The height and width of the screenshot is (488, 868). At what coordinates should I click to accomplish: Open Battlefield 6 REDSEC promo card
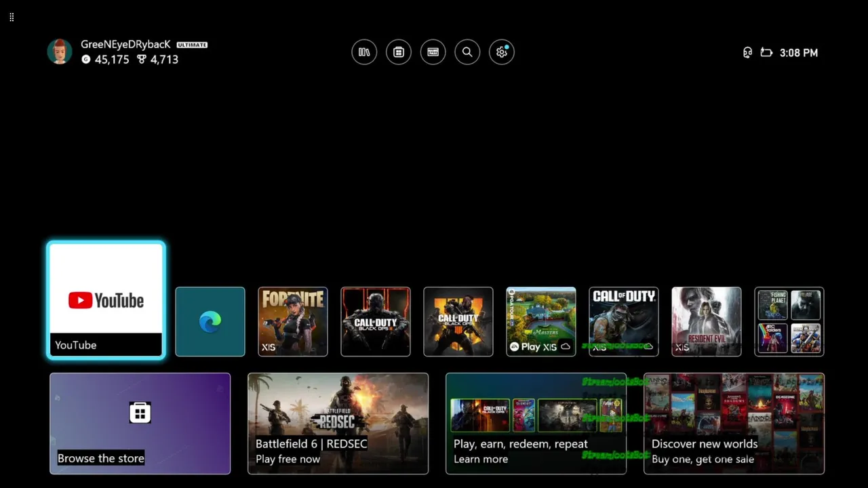pyautogui.click(x=338, y=424)
